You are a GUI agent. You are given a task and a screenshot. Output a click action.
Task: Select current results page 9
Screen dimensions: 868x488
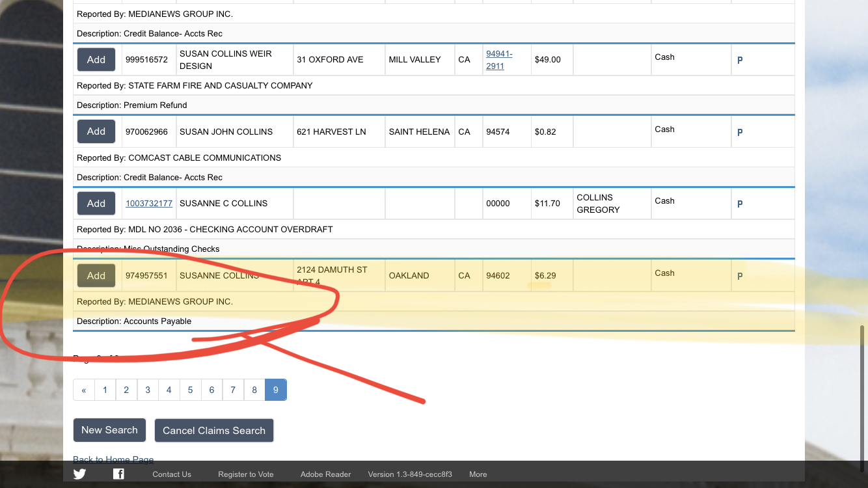click(x=276, y=390)
